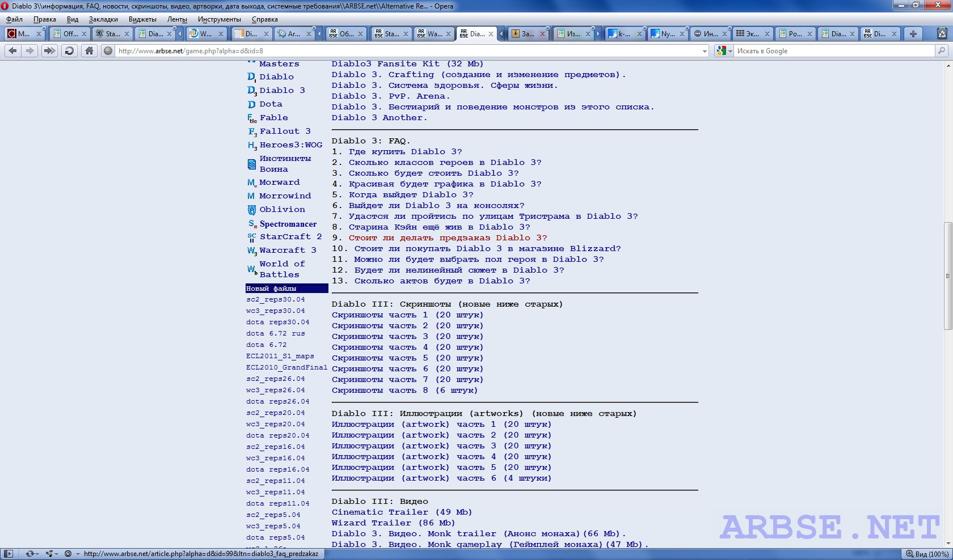Close the active Dia... tab
Screen dimensions: 953x560
[491, 34]
